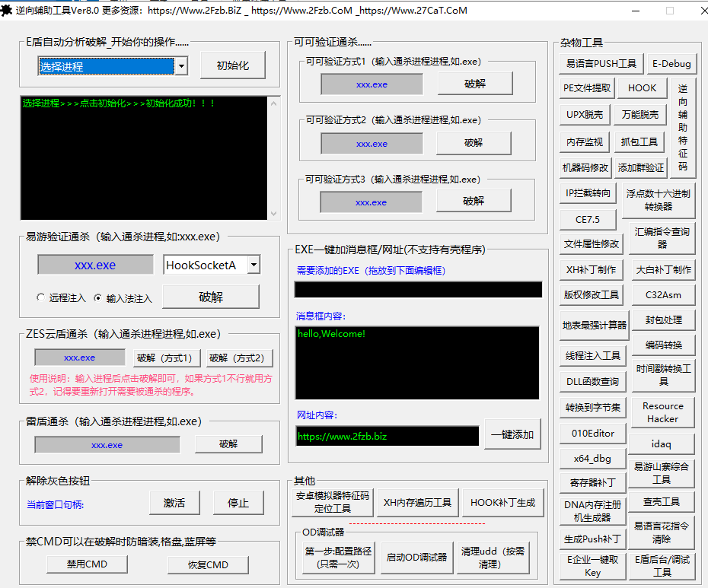Click the 启动OD调试器 button

(416, 557)
